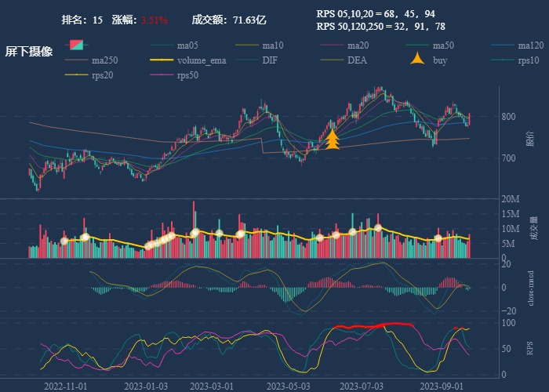Click the orange buy arrow legend icon
The height and width of the screenshot is (392, 549).
pos(418,60)
